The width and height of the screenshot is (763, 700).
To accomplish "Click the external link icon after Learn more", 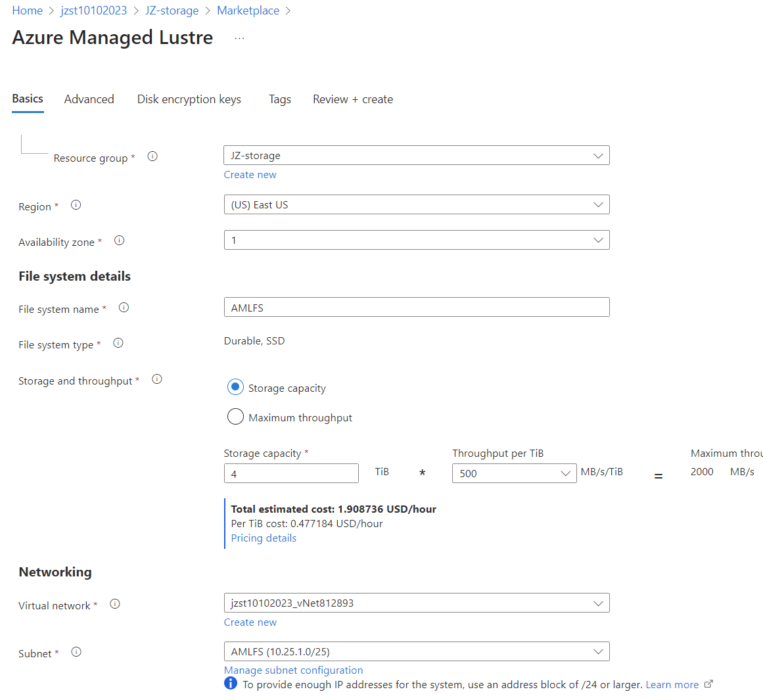I will click(708, 684).
